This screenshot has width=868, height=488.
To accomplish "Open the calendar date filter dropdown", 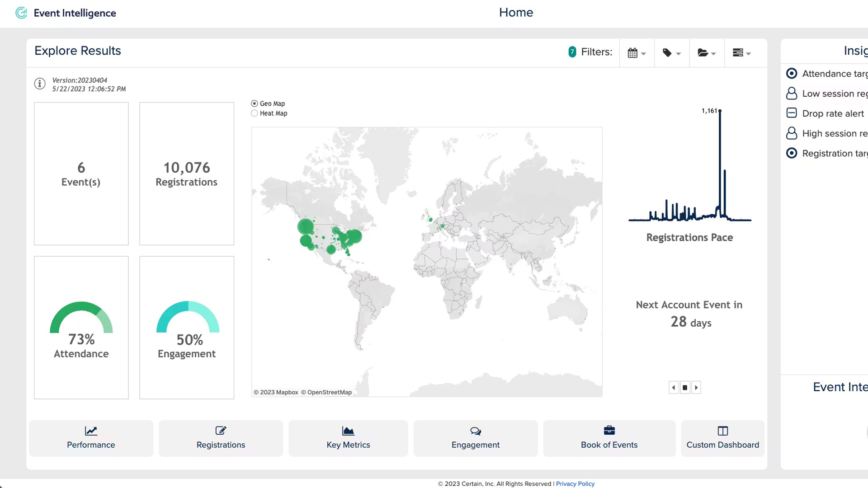I will 637,53.
